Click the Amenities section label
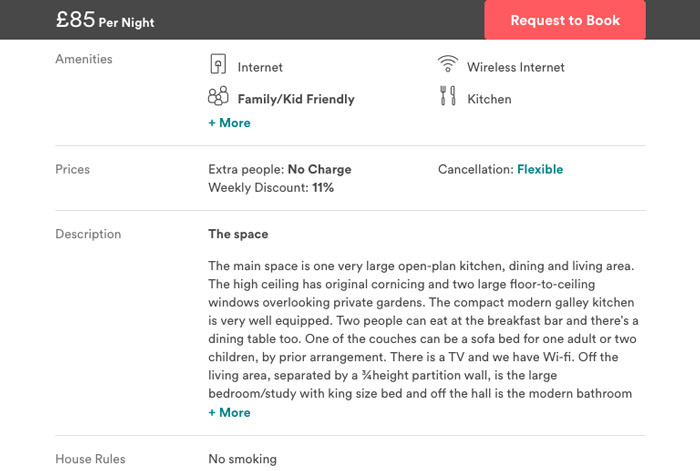The height and width of the screenshot is (471, 700). coord(84,59)
